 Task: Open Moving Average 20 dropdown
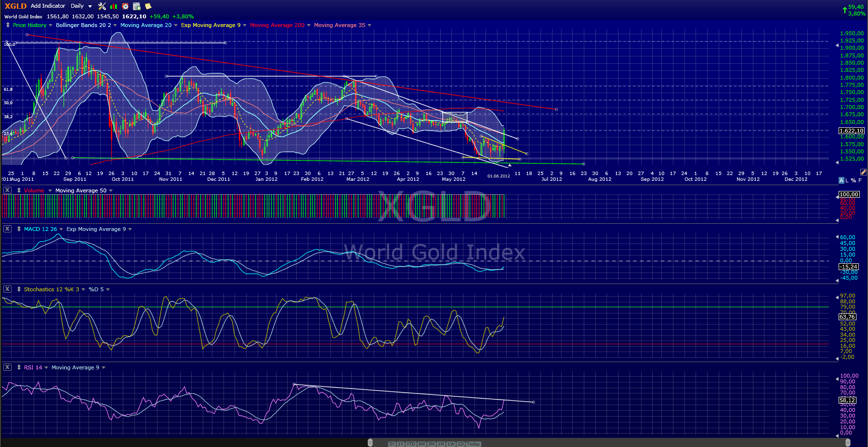tap(176, 26)
